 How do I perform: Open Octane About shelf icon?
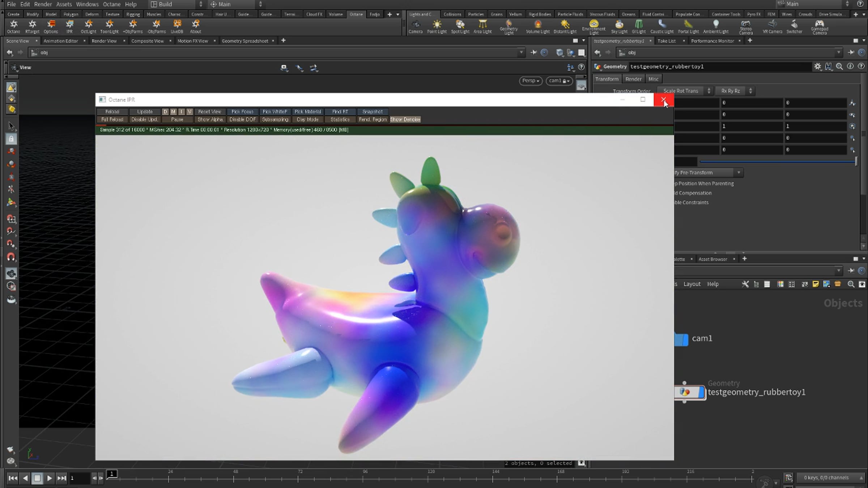[x=196, y=26]
